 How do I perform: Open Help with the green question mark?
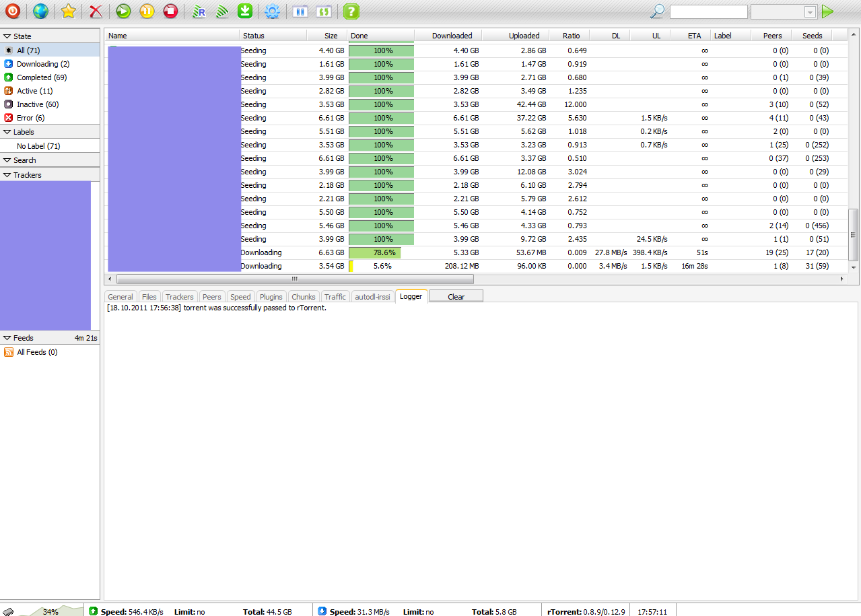tap(351, 11)
